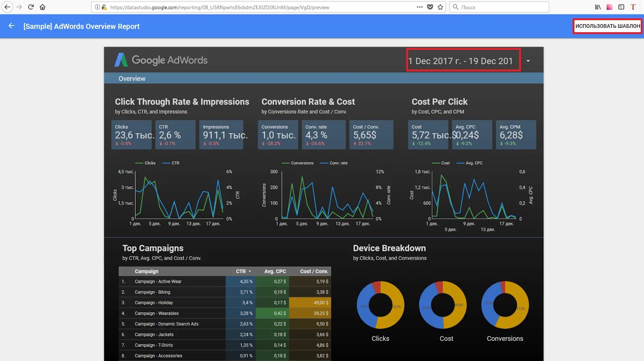Select the Overview page tab
Viewport: 644px width, 361px height.
point(132,78)
